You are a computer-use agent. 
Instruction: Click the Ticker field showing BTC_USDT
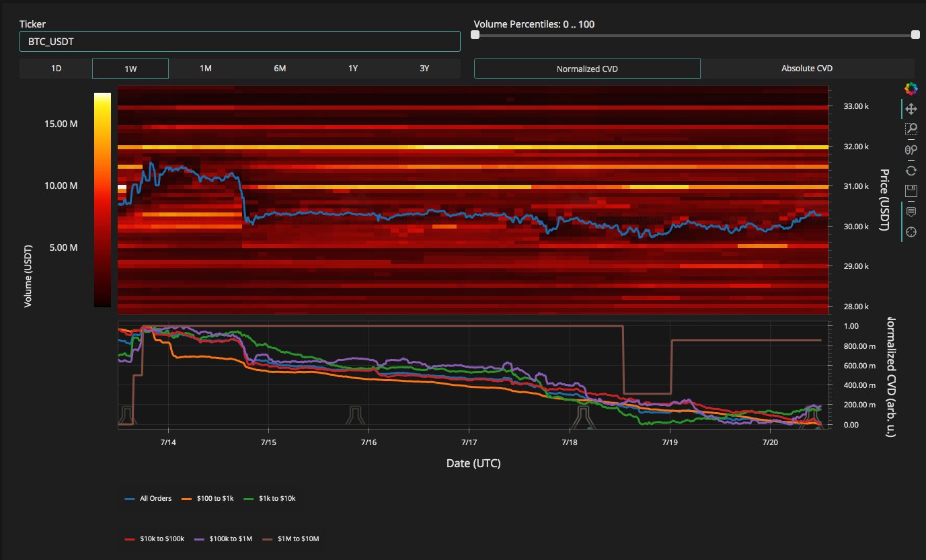tap(239, 42)
